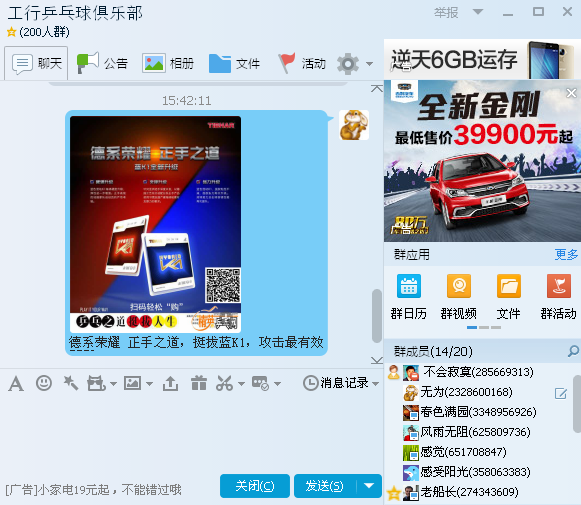Expand the picture icon dropdown arrow
The height and width of the screenshot is (505, 581).
tap(149, 384)
